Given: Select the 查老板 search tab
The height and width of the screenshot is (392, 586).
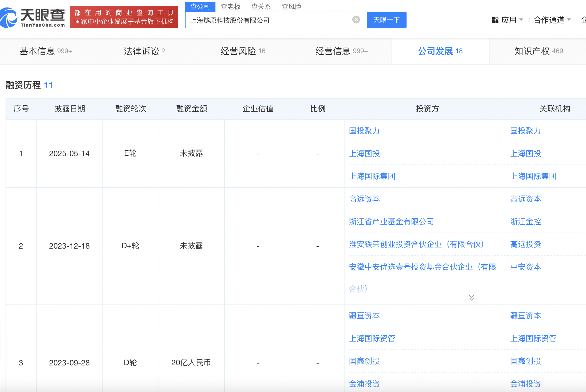Looking at the screenshot, I should [x=231, y=6].
